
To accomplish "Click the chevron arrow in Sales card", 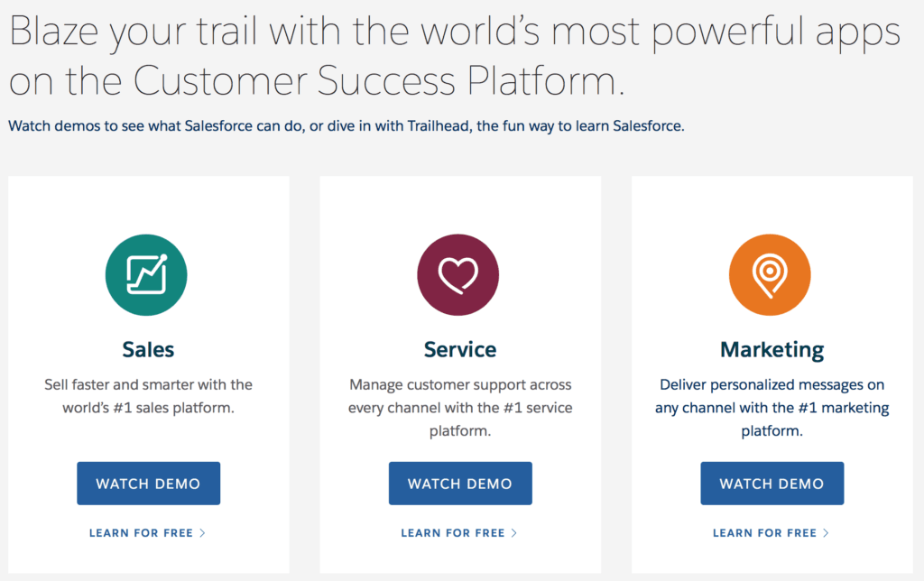I will coord(202,532).
